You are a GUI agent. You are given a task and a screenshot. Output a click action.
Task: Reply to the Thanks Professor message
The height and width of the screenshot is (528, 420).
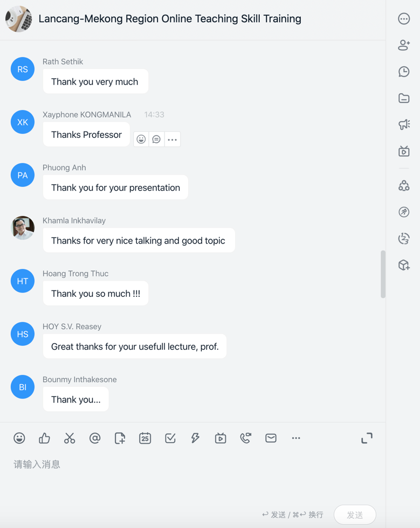[x=156, y=139]
